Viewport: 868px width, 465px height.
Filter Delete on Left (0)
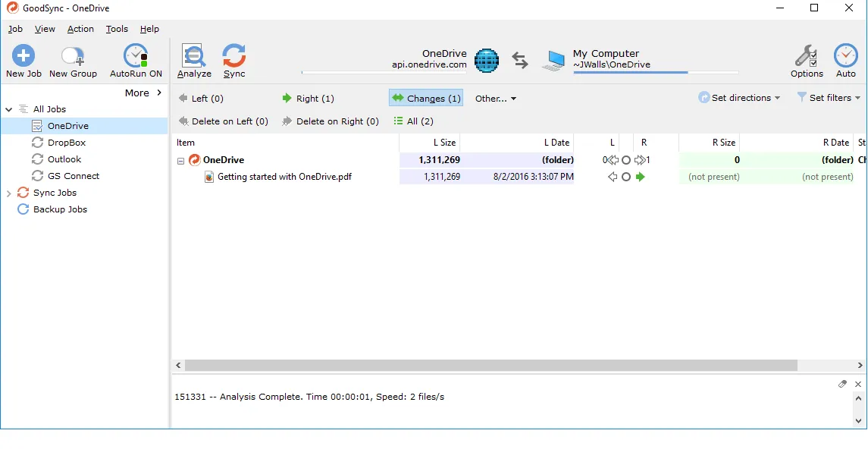tap(223, 121)
